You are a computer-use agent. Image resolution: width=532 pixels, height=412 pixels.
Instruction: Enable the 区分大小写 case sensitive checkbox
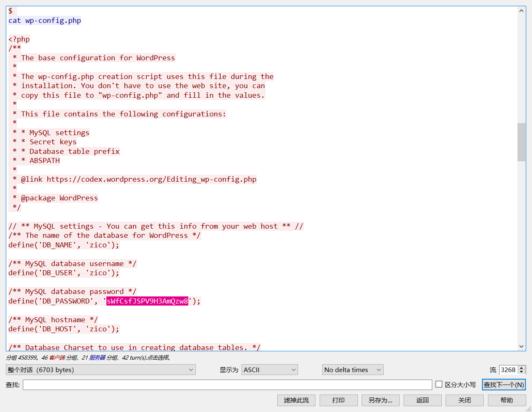(439, 384)
